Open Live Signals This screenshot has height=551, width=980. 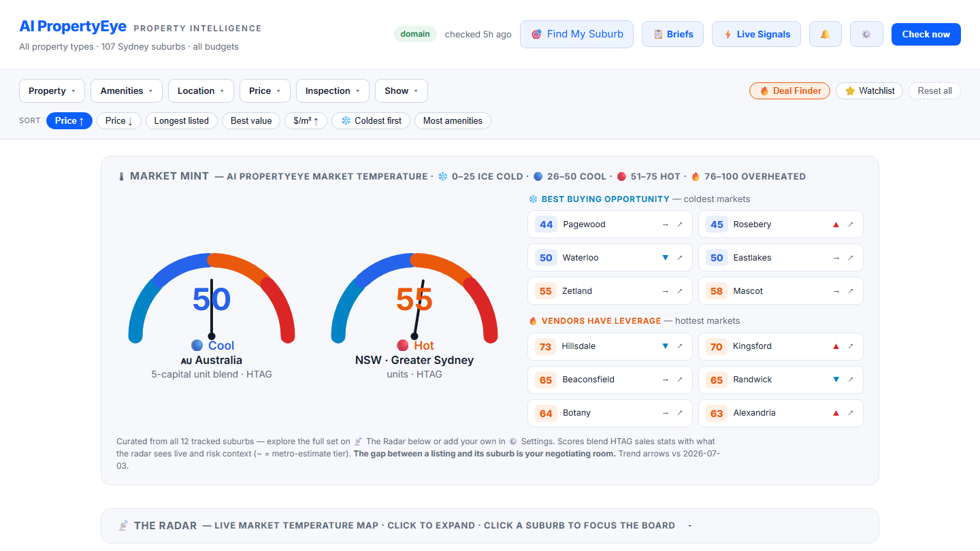pos(756,34)
